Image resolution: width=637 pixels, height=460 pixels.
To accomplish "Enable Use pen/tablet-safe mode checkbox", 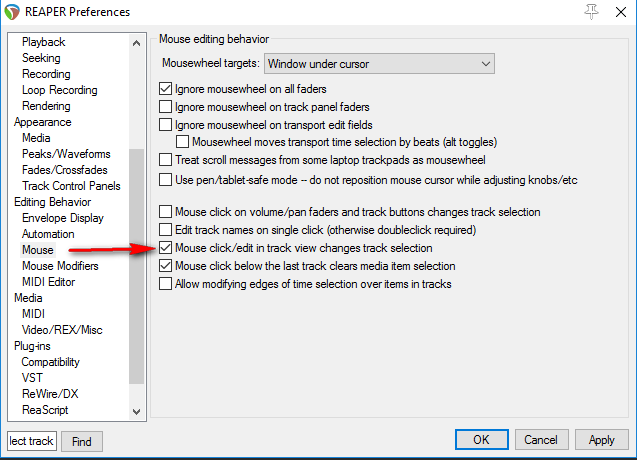I will coord(165,180).
